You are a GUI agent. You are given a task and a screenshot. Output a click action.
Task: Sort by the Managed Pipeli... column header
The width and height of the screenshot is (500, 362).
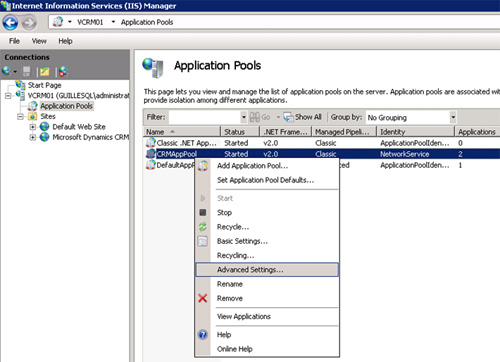tap(344, 132)
